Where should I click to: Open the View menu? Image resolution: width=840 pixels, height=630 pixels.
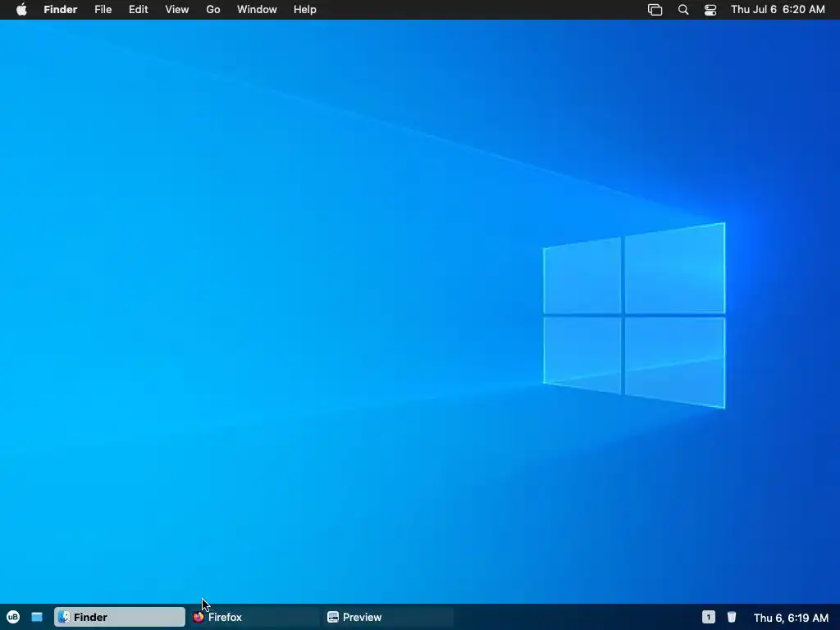point(177,10)
